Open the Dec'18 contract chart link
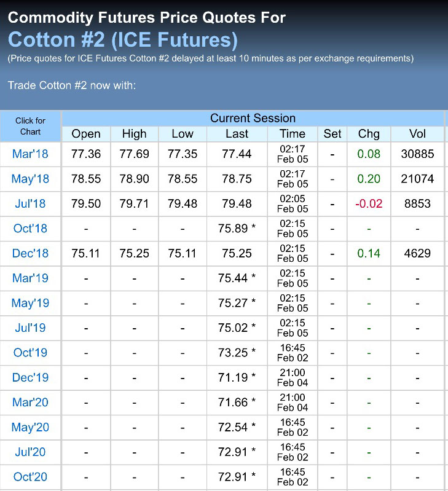The height and width of the screenshot is (491, 448). 30,253
